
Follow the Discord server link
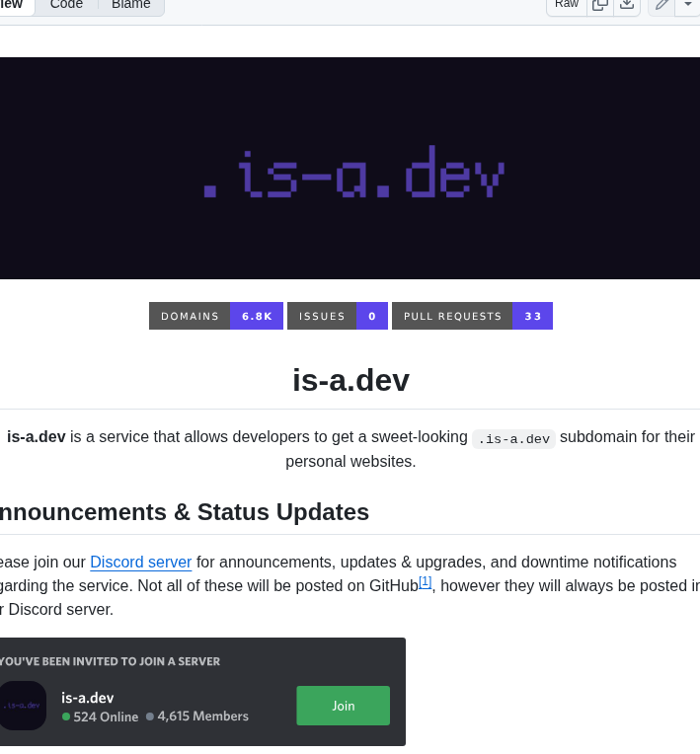point(141,563)
